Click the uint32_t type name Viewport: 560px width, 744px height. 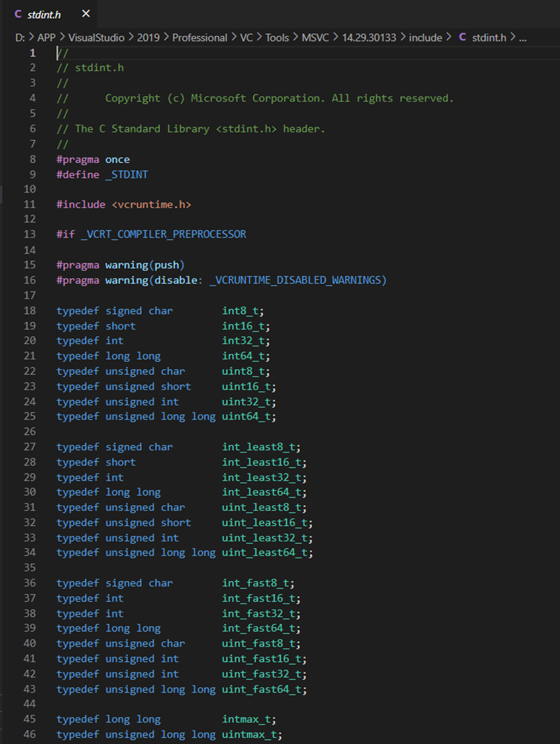(246, 402)
